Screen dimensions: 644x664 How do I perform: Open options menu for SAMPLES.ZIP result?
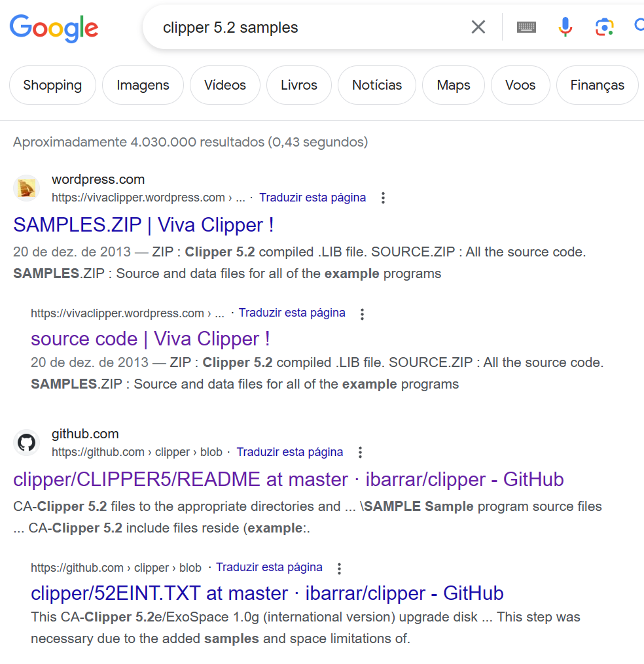(x=383, y=198)
